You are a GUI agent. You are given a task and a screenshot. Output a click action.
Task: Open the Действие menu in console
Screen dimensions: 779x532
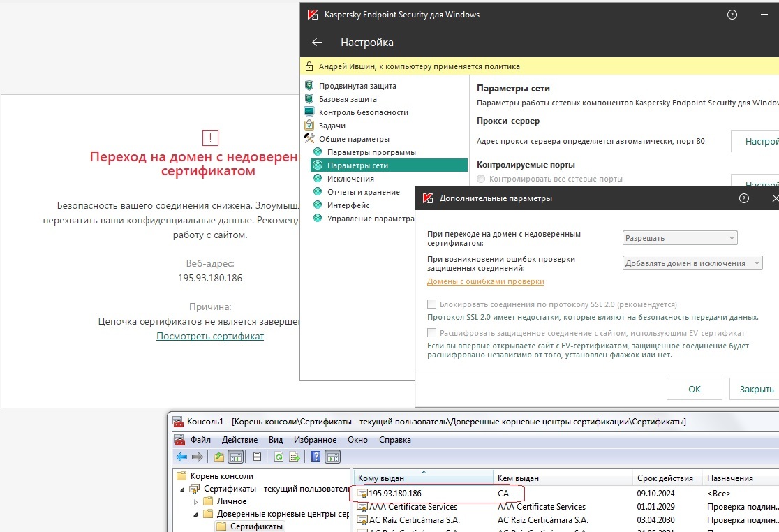point(239,440)
